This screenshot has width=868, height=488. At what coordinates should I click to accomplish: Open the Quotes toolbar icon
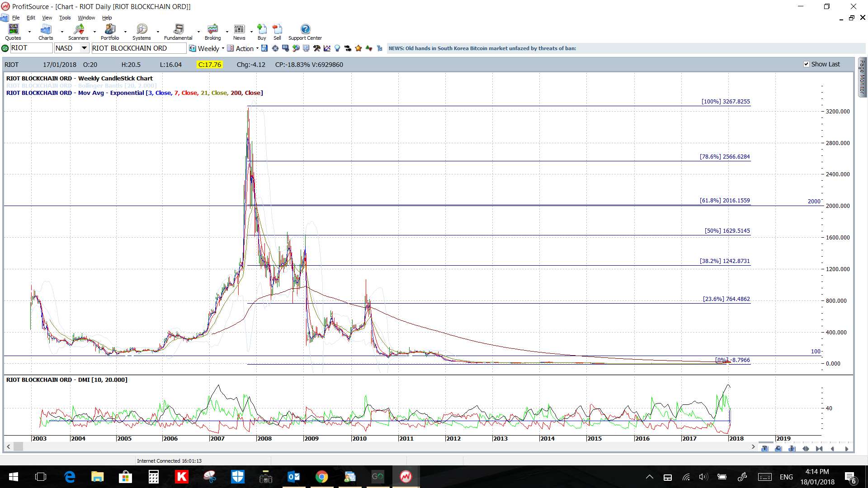tap(13, 32)
